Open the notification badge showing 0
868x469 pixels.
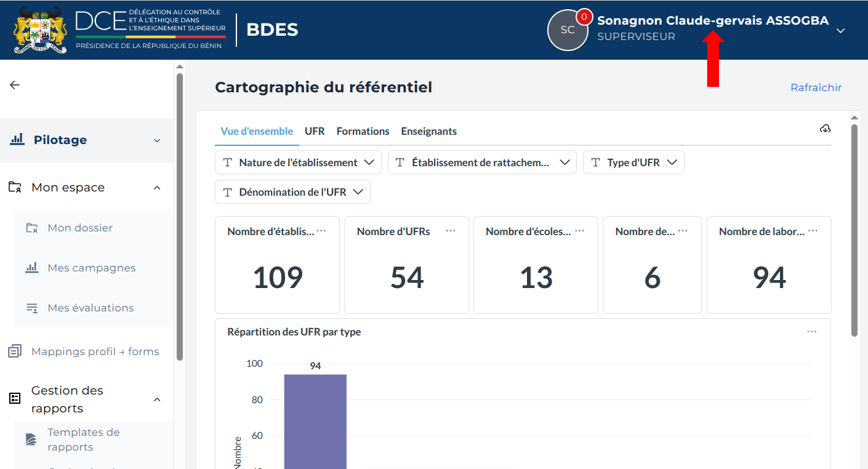(x=584, y=17)
